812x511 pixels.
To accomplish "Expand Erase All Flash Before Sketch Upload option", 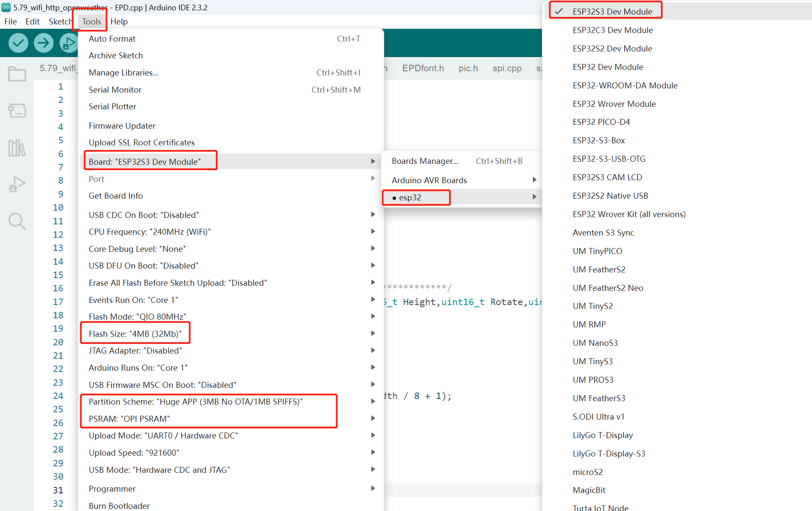I will 231,283.
